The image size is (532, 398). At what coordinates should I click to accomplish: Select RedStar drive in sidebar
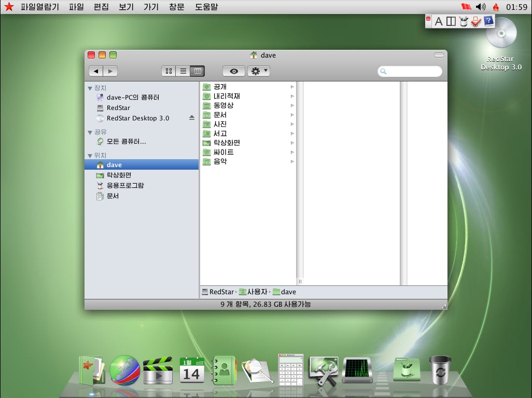[x=142, y=108]
